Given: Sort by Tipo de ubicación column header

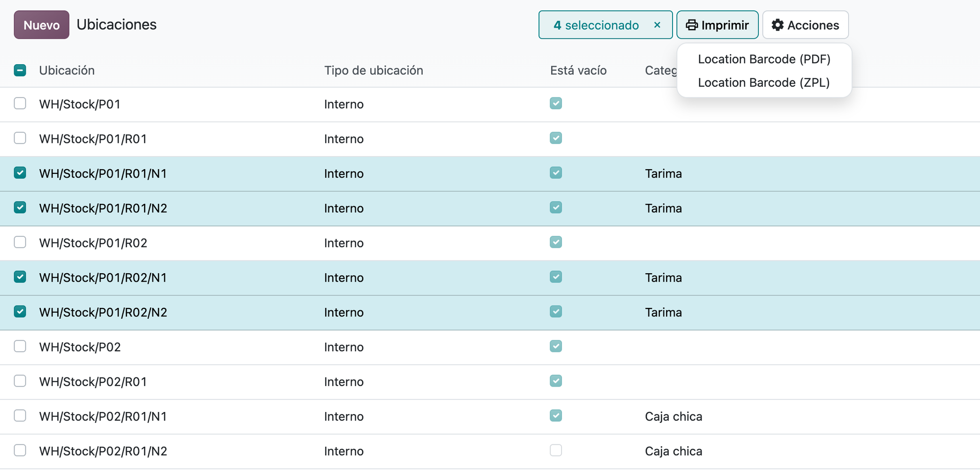Looking at the screenshot, I should click(x=374, y=70).
